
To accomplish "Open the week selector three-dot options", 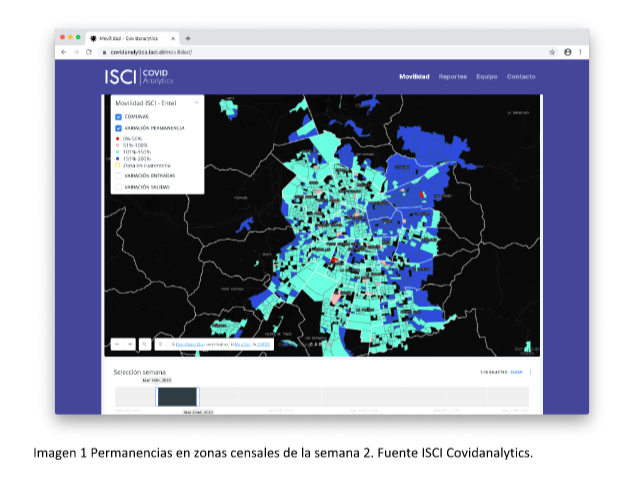I will tap(530, 372).
